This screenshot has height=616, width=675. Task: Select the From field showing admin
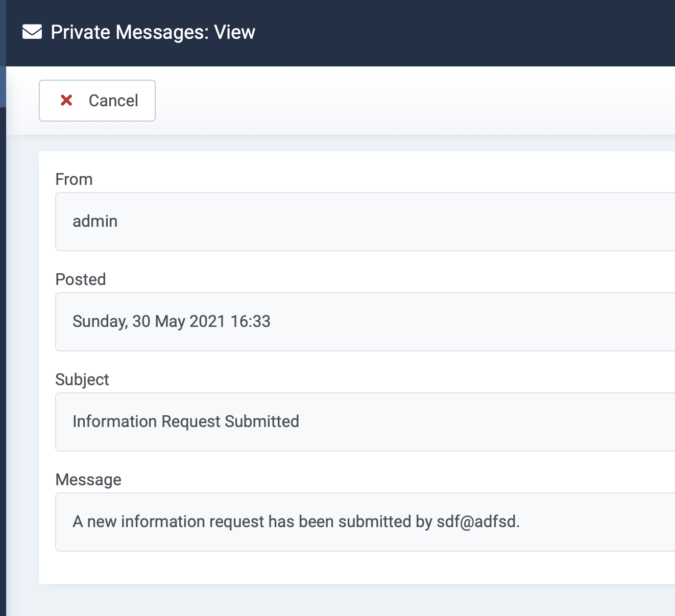click(365, 222)
